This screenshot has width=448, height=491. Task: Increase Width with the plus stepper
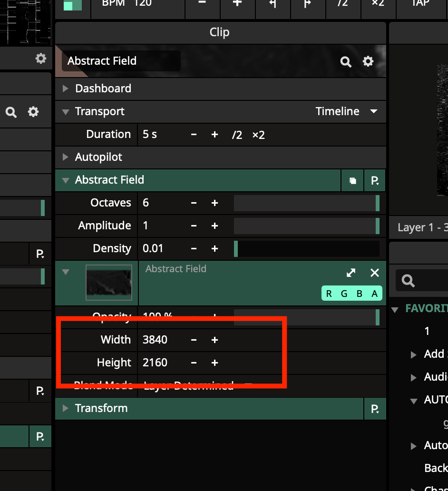coord(214,340)
